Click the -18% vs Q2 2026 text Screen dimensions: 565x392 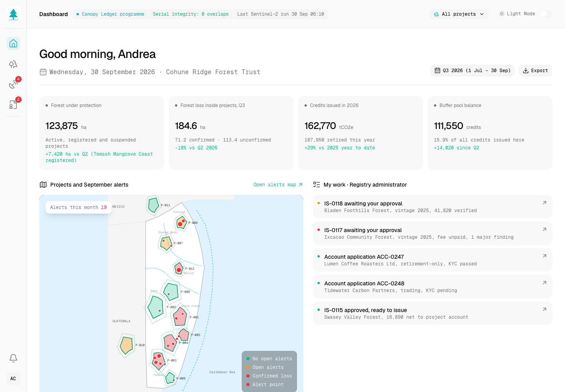pos(196,148)
